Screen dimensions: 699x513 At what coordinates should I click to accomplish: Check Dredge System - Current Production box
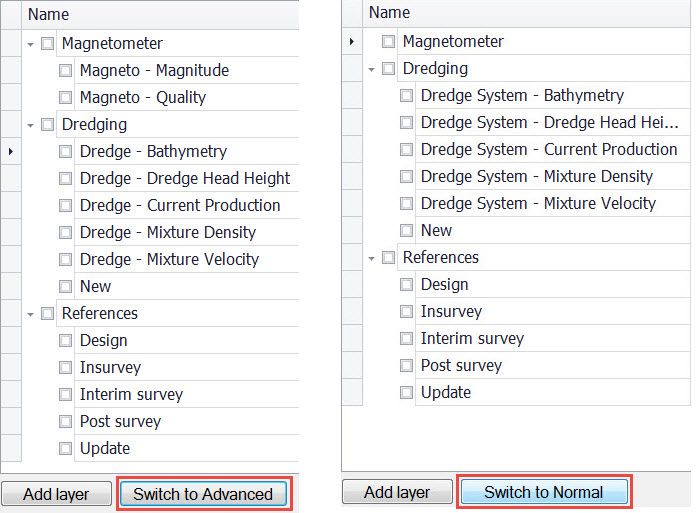click(x=407, y=150)
